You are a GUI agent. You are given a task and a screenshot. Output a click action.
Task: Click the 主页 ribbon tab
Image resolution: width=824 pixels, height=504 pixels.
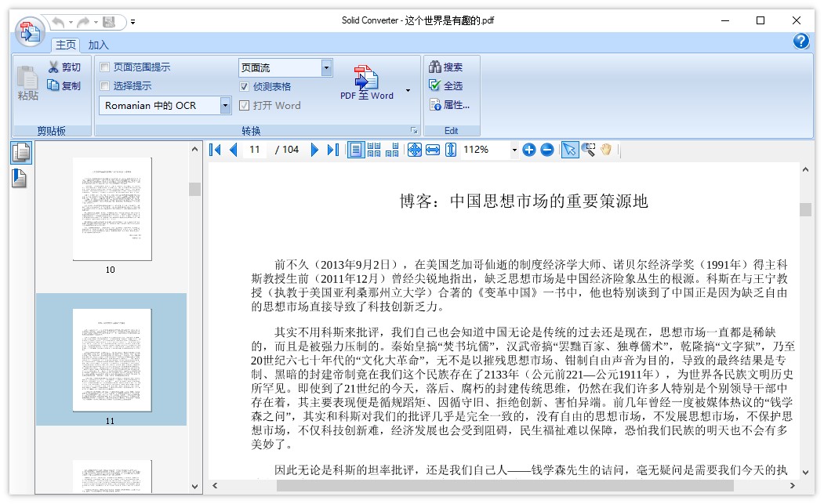pyautogui.click(x=65, y=45)
